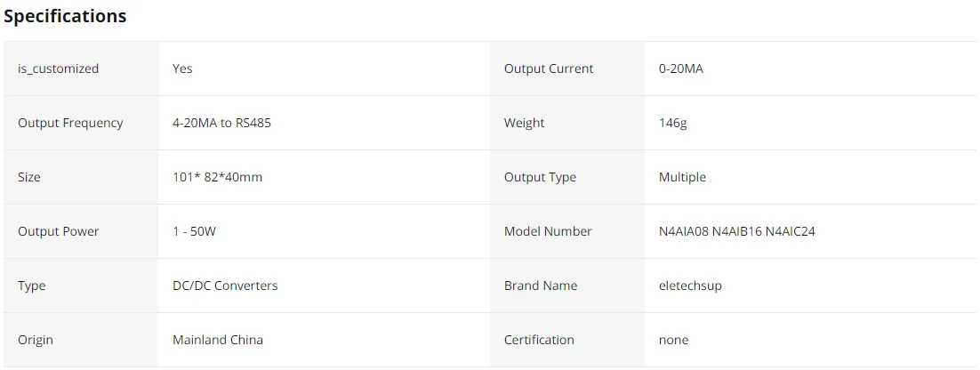Select the 4-20MA to RS485 value
This screenshot has height=370, width=980.
[221, 123]
